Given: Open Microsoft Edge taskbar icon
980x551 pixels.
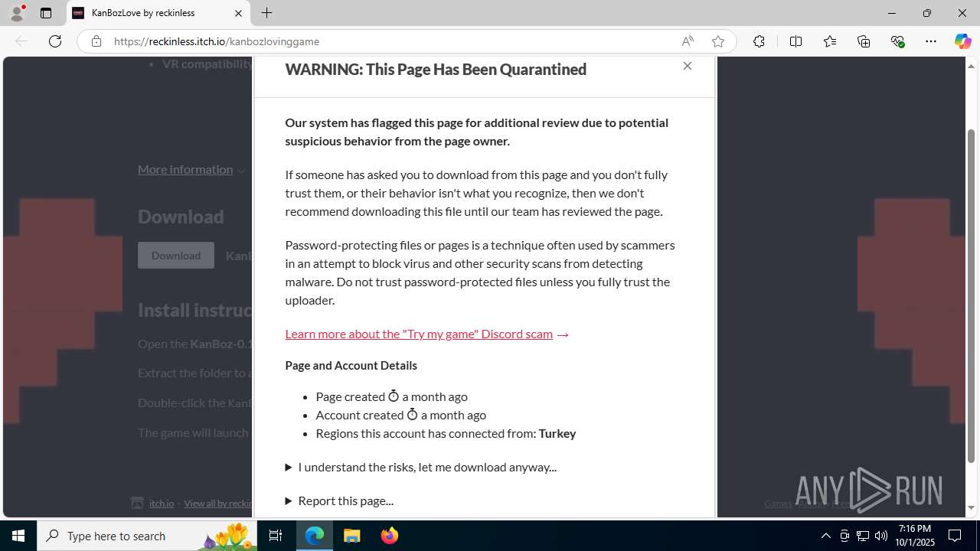Looking at the screenshot, I should coord(315,536).
